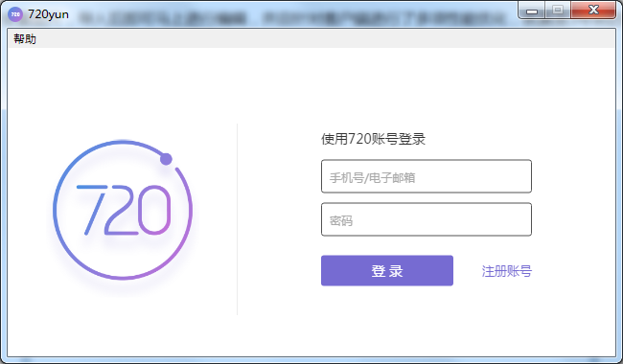Click the 登录 login button

click(387, 271)
